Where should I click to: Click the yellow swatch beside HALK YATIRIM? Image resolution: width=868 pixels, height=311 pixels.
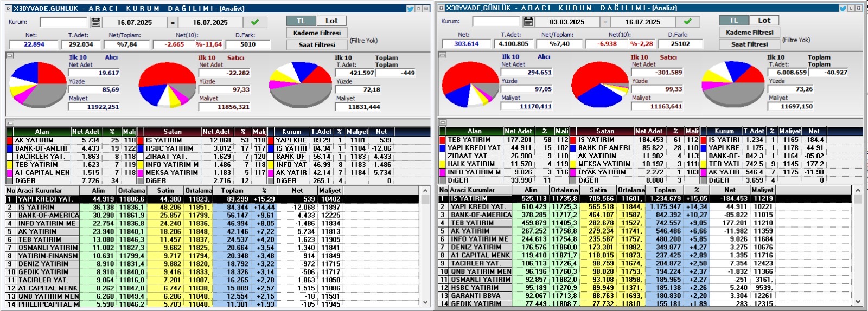[443, 164]
